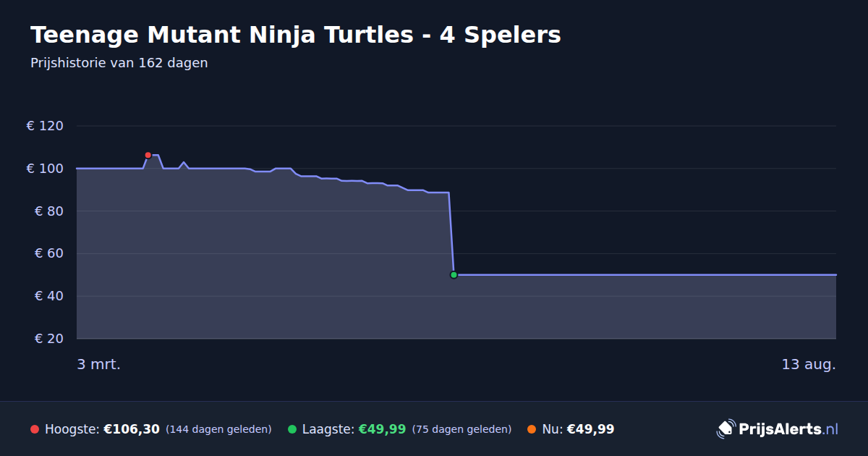Click the steep price drop line segment
The width and height of the screenshot is (868, 456).
(x=451, y=234)
